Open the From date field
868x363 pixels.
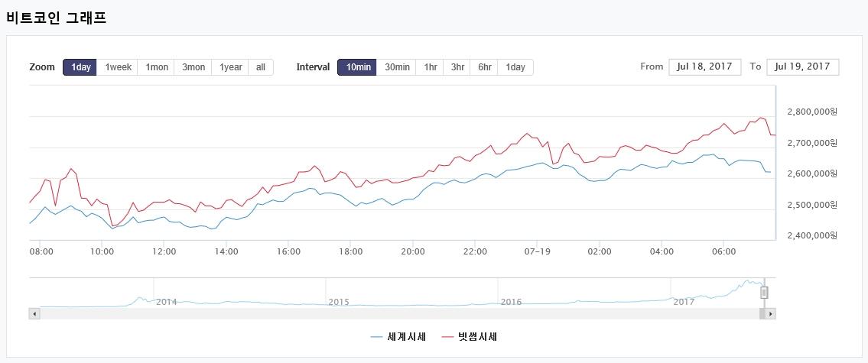click(x=704, y=66)
